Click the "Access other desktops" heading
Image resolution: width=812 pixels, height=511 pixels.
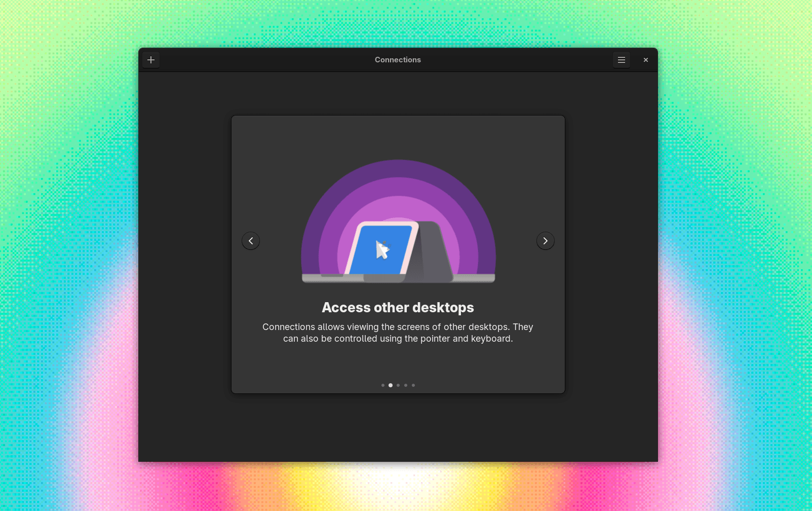[x=398, y=308]
